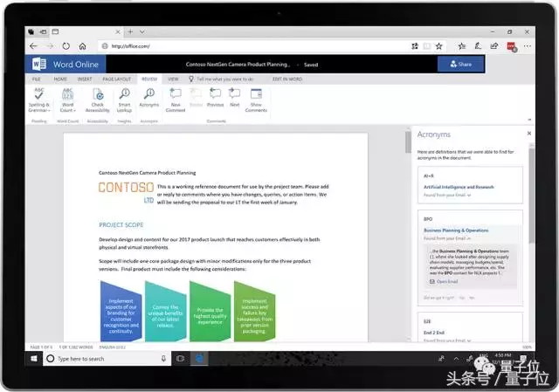This screenshot has height=392, width=559.
Task: Collapse the ribbon with the arrow
Action: (x=529, y=120)
